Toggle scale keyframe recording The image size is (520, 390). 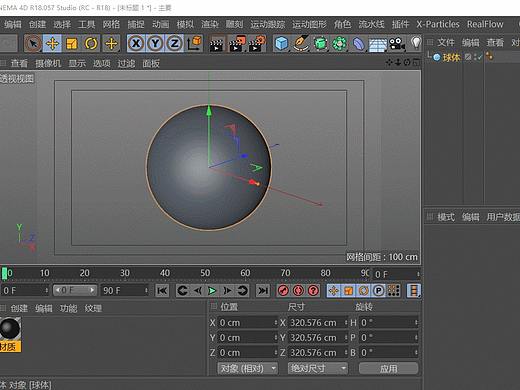point(348,291)
